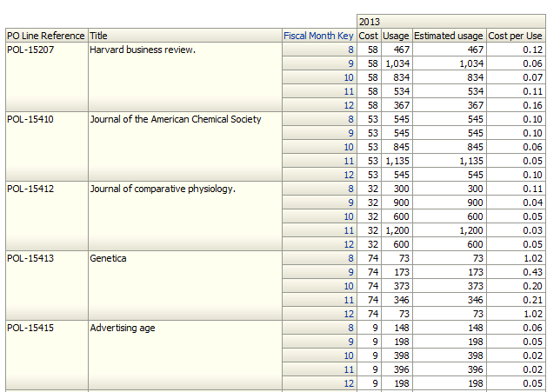Click Journal of comparative physiology title

[185, 216]
